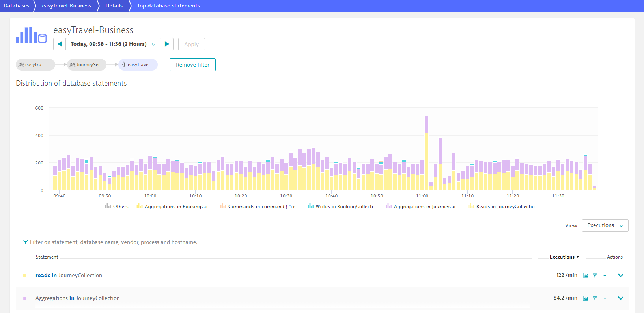Click the Apply button

pos(191,44)
